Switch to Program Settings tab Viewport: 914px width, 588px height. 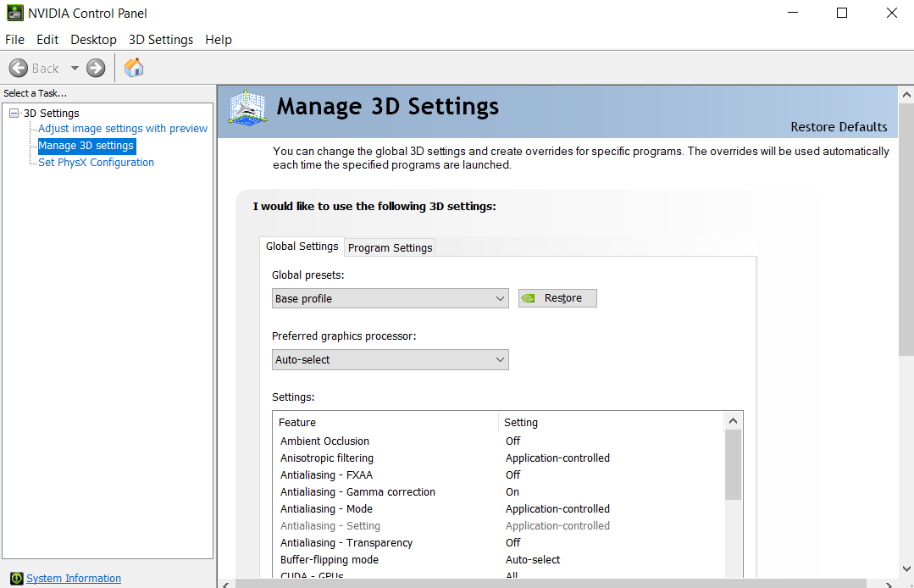pyautogui.click(x=390, y=247)
